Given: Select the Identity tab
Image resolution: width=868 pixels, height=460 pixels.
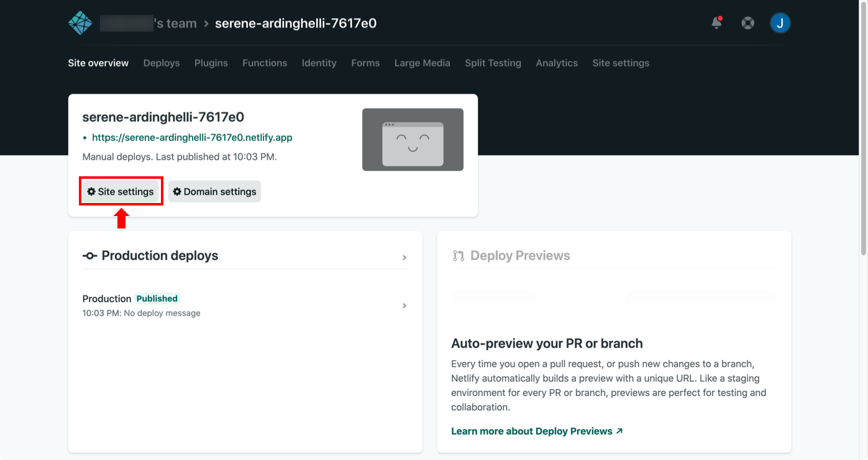Looking at the screenshot, I should [x=319, y=63].
